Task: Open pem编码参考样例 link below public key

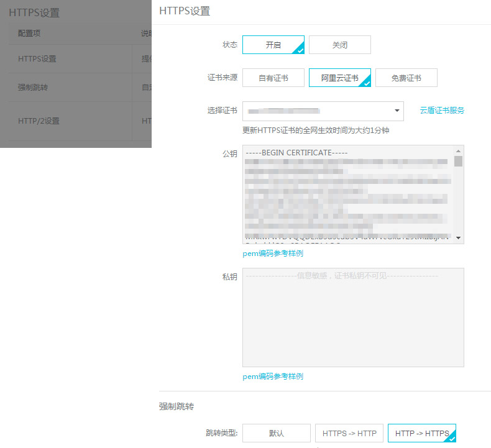Action: pos(273,254)
